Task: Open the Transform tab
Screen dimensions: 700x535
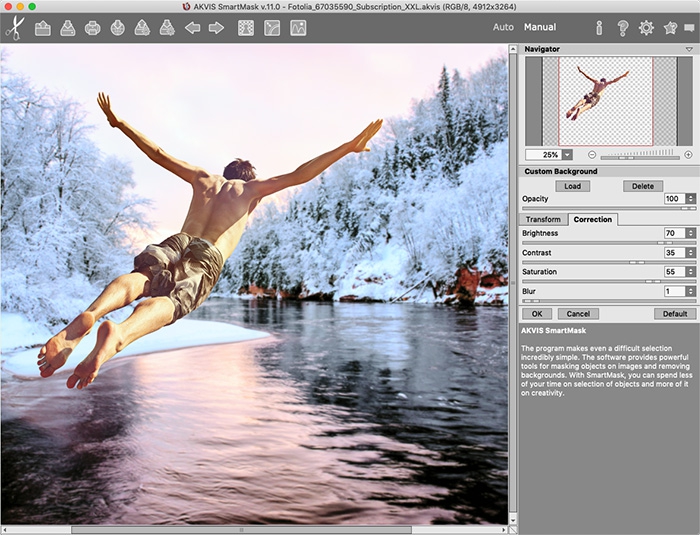Action: (543, 219)
